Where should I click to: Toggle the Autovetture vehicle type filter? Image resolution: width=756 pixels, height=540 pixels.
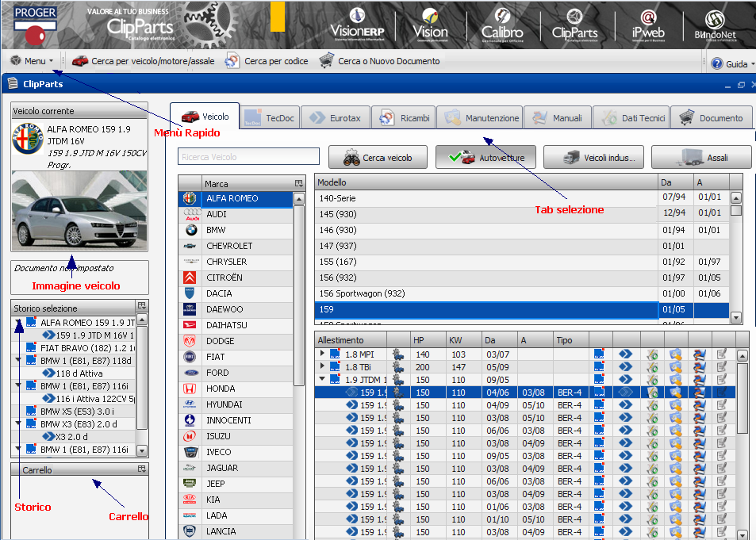point(485,157)
